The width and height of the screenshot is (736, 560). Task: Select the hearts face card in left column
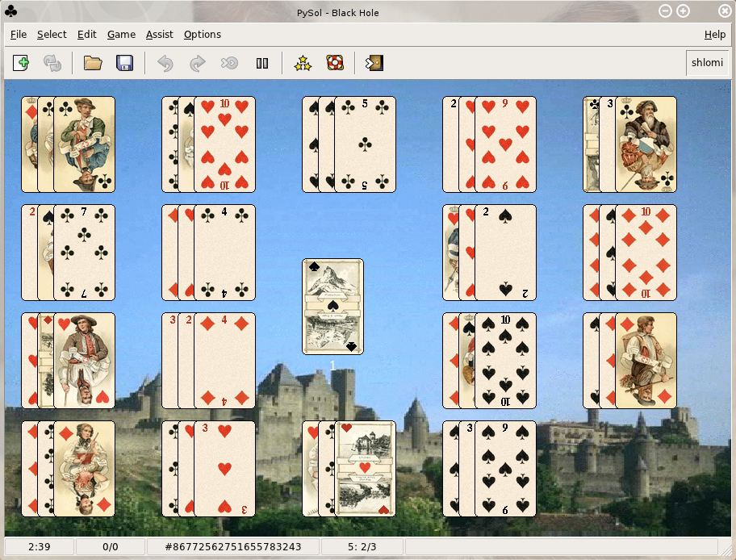(85, 361)
